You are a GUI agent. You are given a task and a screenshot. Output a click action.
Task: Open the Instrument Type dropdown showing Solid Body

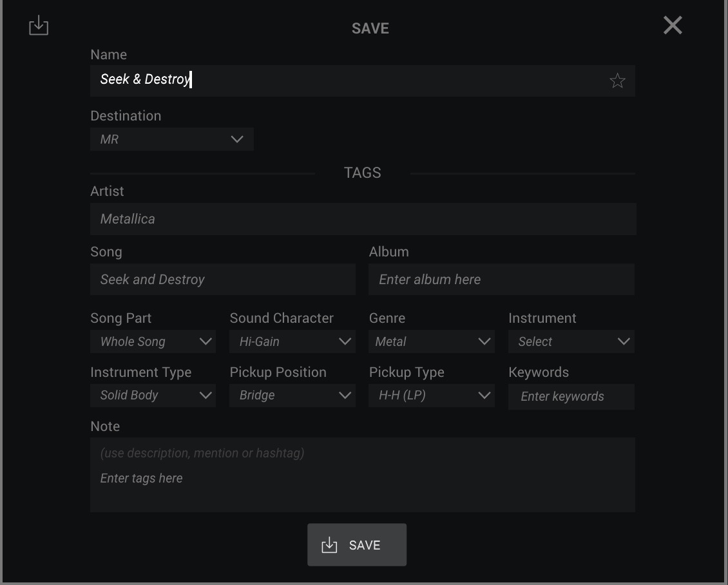tap(153, 396)
